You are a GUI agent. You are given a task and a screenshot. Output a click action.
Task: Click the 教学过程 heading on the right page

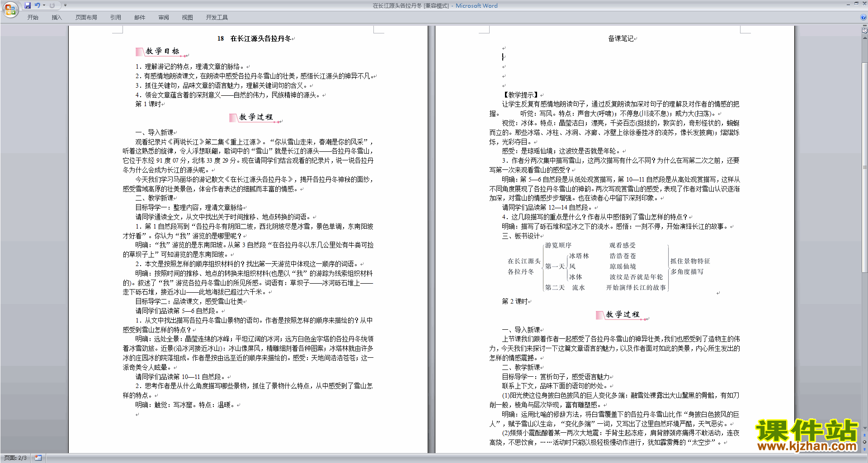[622, 315]
